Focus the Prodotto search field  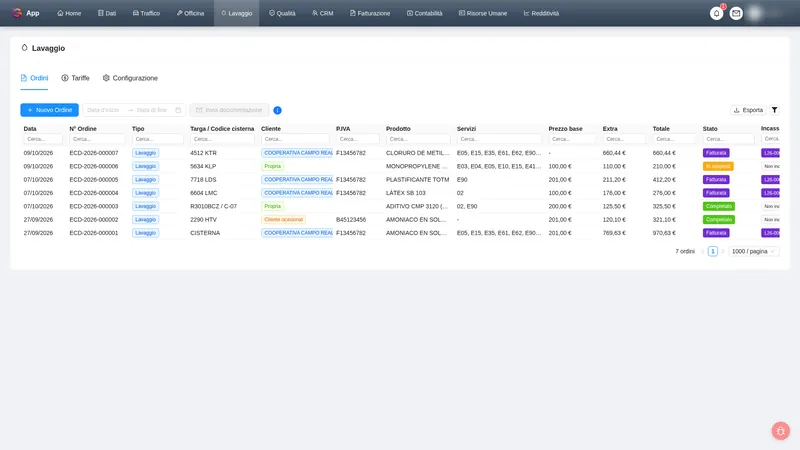[x=418, y=139]
